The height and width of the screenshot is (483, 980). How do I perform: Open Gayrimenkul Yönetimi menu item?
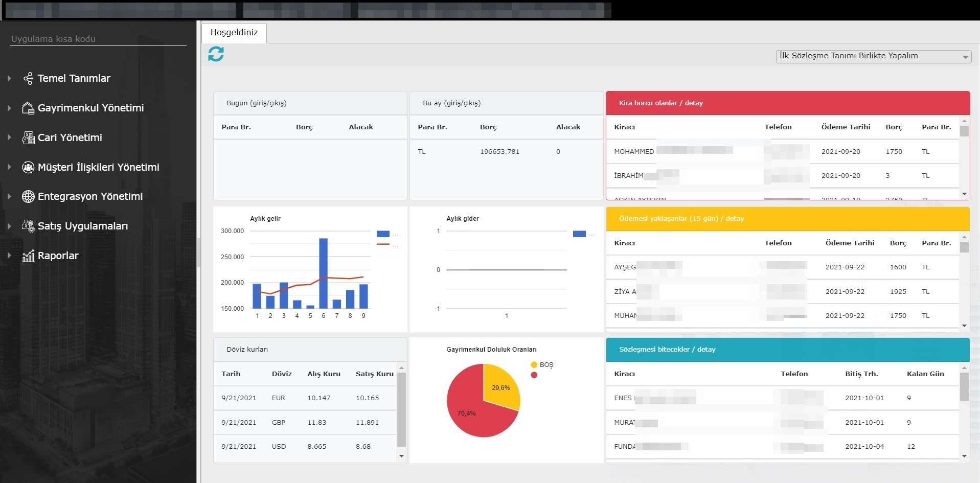[x=90, y=108]
